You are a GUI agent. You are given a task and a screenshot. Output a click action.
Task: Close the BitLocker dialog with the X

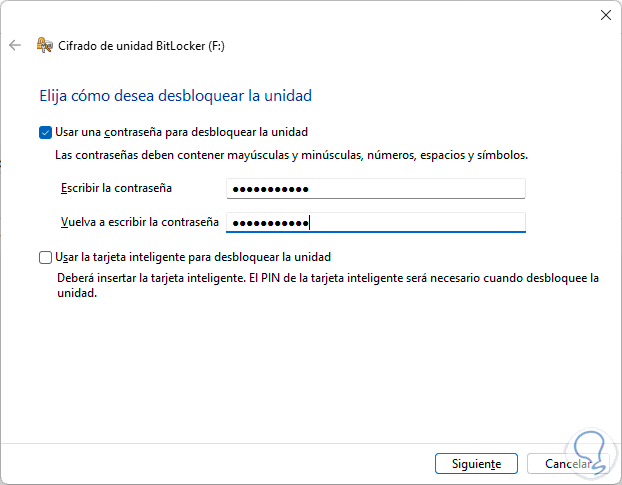[x=606, y=15]
